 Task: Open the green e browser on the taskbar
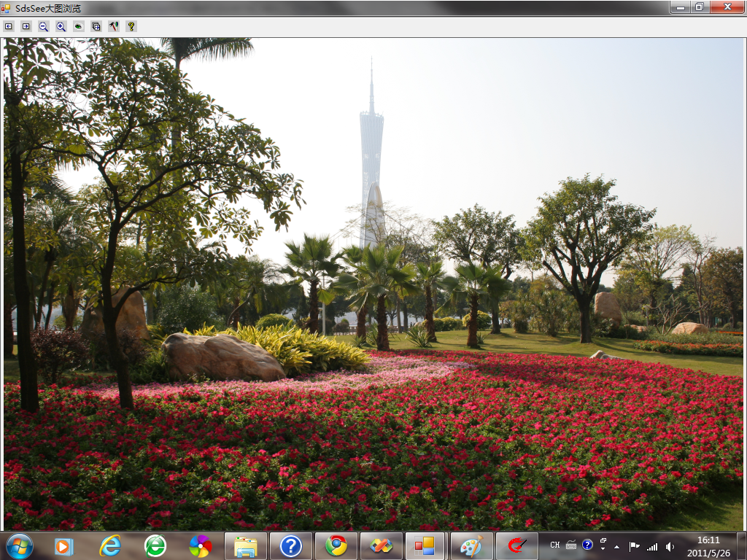pos(155,546)
